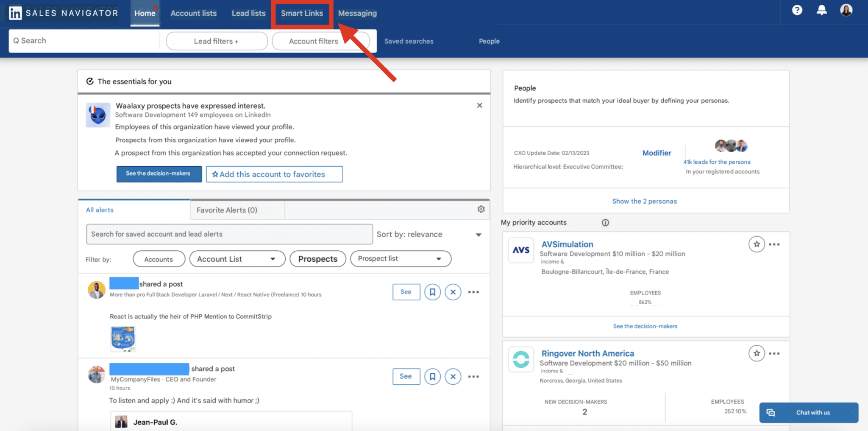This screenshot has width=868, height=431.
Task: Star AVSimulation as a favorite account
Action: point(757,244)
